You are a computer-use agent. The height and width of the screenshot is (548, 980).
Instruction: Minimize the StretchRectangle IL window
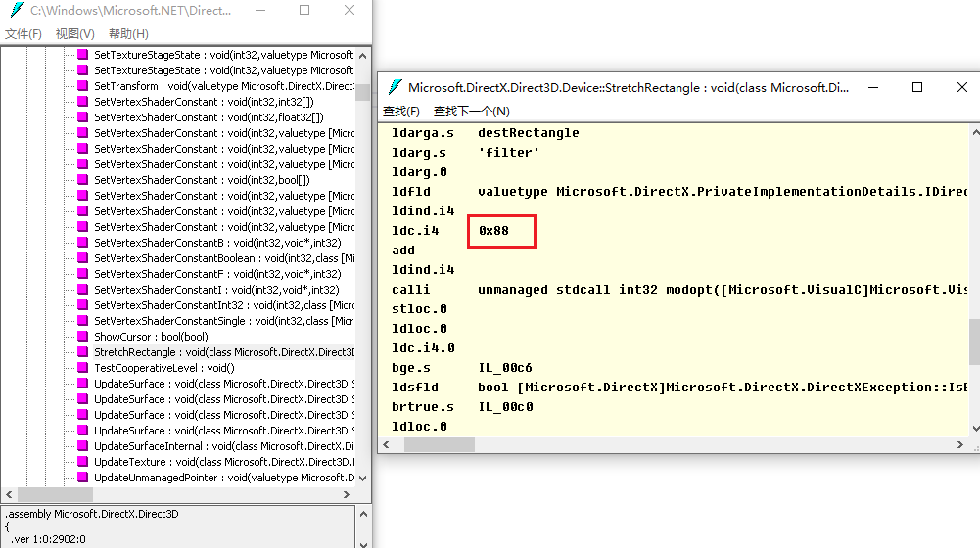pyautogui.click(x=873, y=87)
